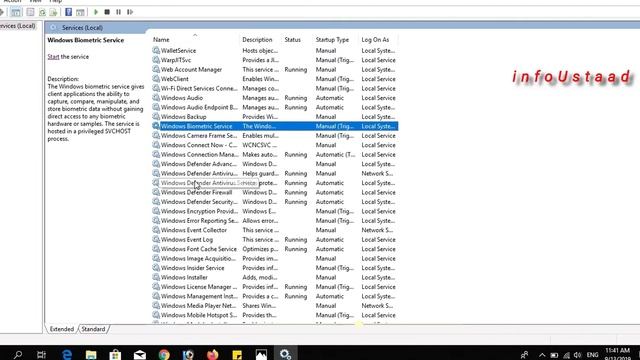
Task: Open Microsoft Store from the taskbar
Action: point(116,354)
